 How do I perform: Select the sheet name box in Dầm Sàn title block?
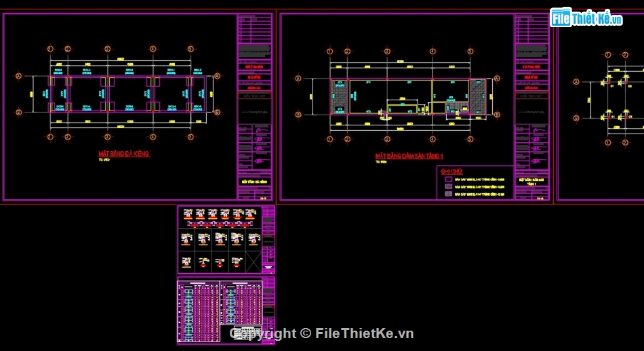532,182
